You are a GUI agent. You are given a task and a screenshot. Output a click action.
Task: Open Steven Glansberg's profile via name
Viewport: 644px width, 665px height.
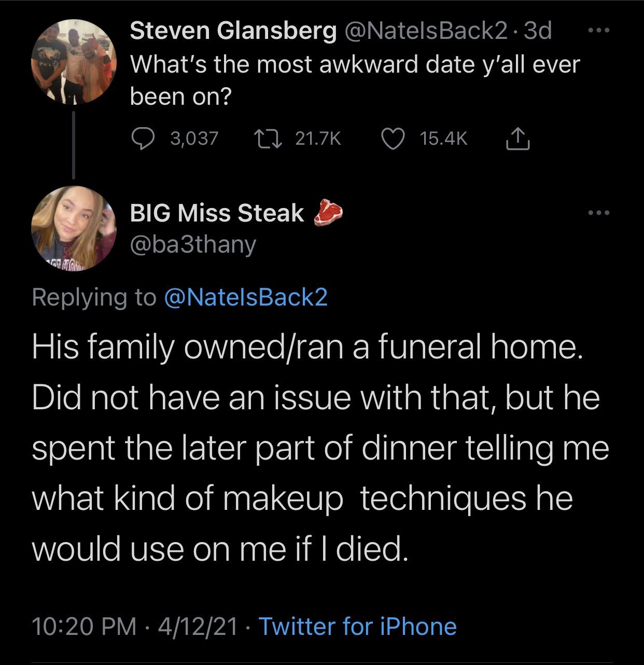232,31
